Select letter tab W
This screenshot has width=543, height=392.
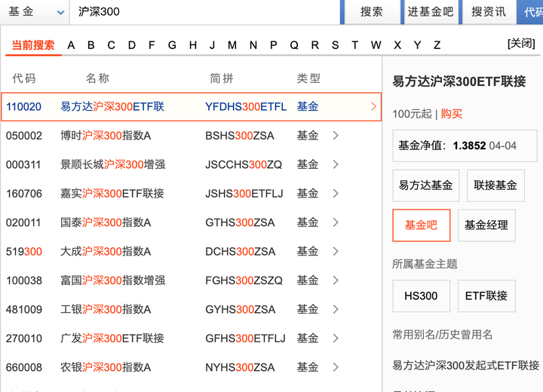coord(376,45)
